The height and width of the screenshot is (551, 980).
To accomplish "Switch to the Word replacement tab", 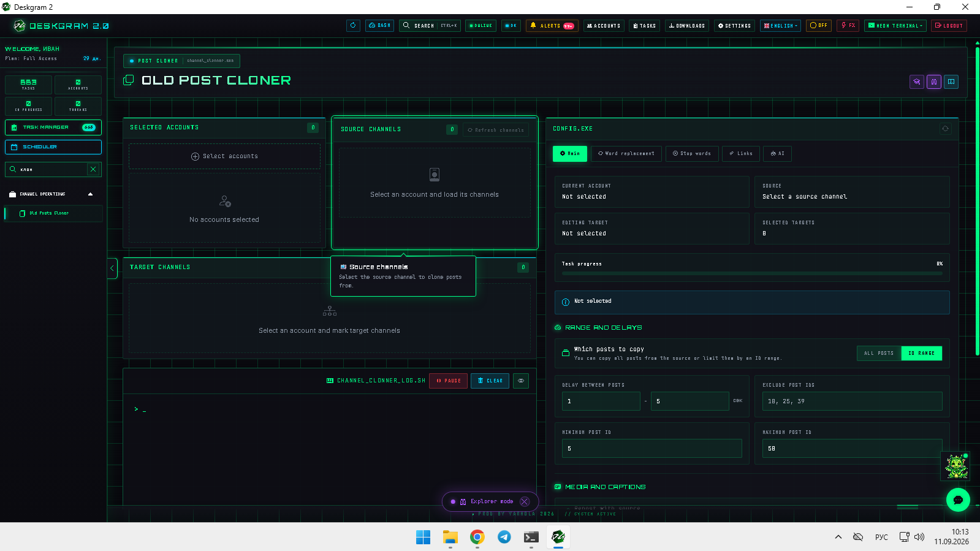I will coord(626,154).
